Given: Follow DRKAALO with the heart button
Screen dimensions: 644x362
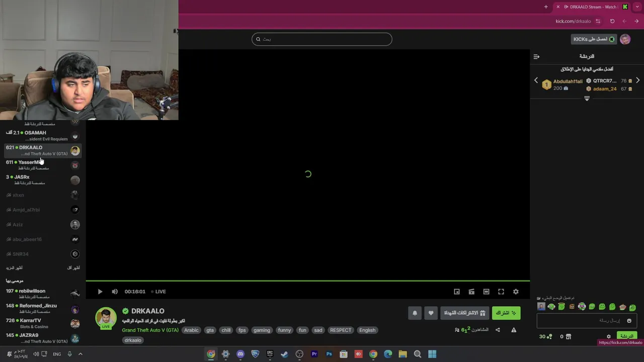Looking at the screenshot, I should (x=431, y=313).
